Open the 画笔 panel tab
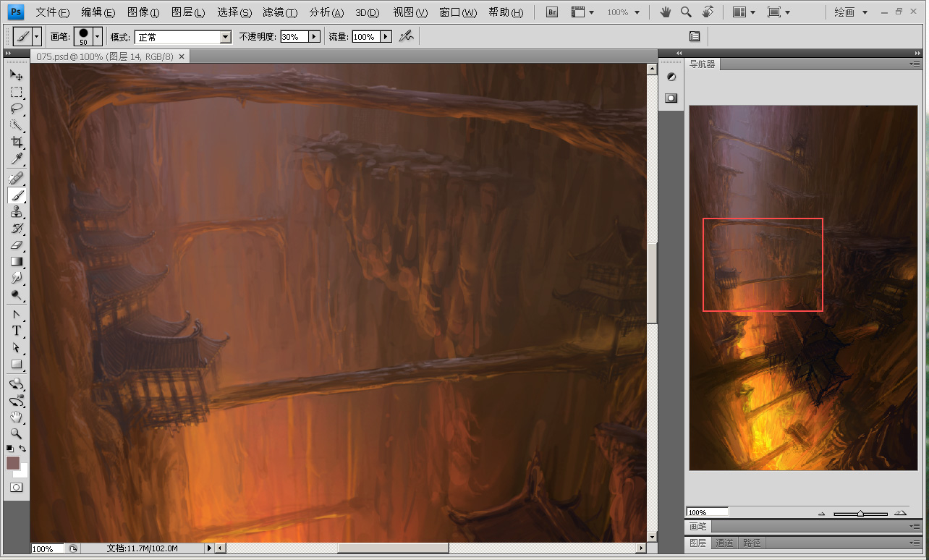This screenshot has height=560, width=929. 697,526
